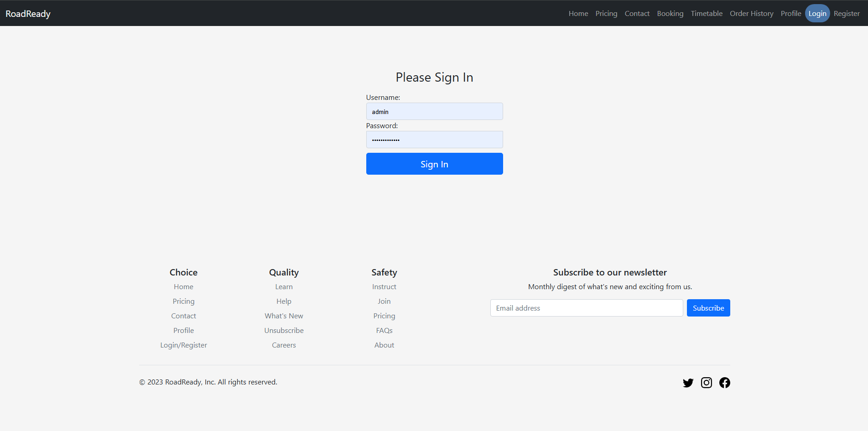
Task: Focus the Password input field
Action: point(434,140)
